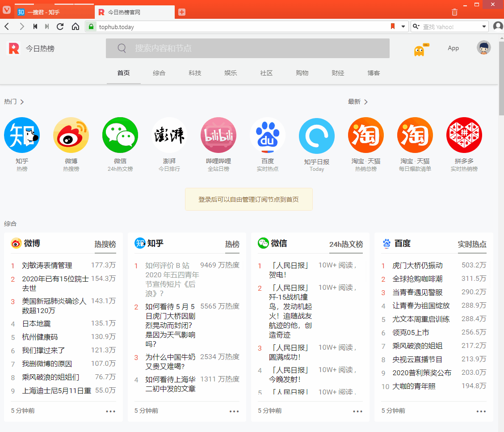
Task: Open more options for 百度 card
Action: click(481, 411)
